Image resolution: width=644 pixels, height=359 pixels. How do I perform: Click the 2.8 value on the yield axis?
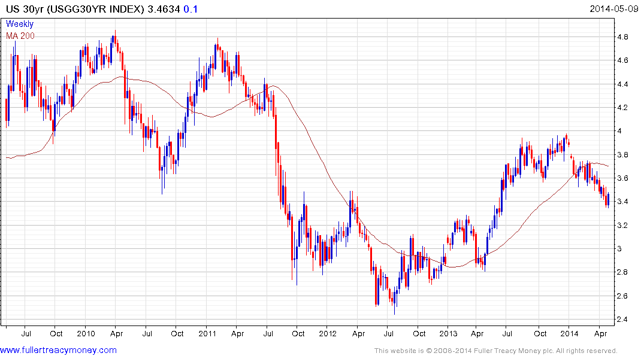[622, 272]
